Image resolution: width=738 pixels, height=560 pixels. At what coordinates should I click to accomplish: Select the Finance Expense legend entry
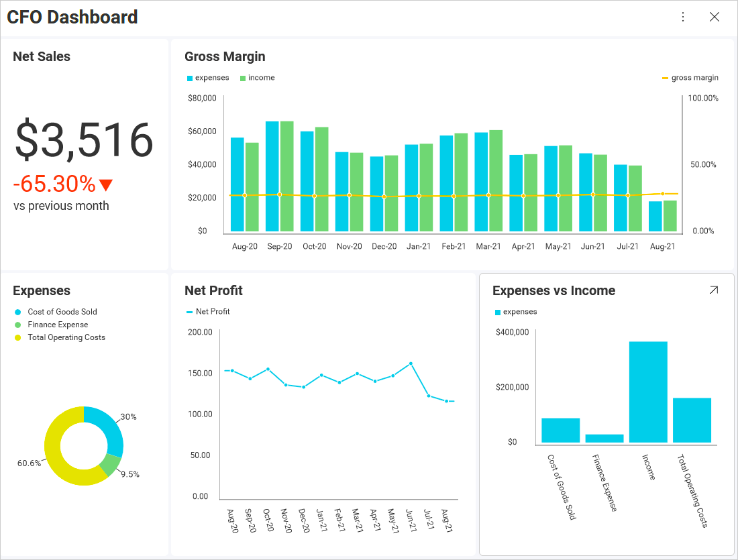click(x=58, y=325)
